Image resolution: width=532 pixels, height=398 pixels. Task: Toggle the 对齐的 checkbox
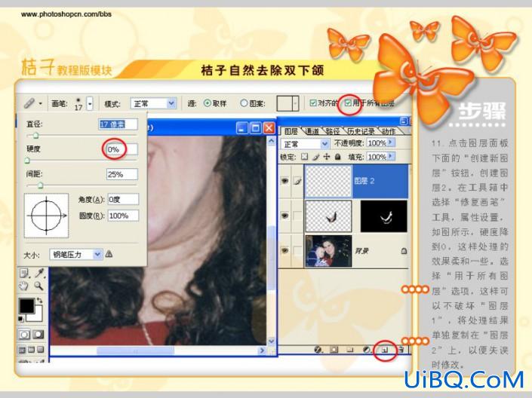coord(313,103)
